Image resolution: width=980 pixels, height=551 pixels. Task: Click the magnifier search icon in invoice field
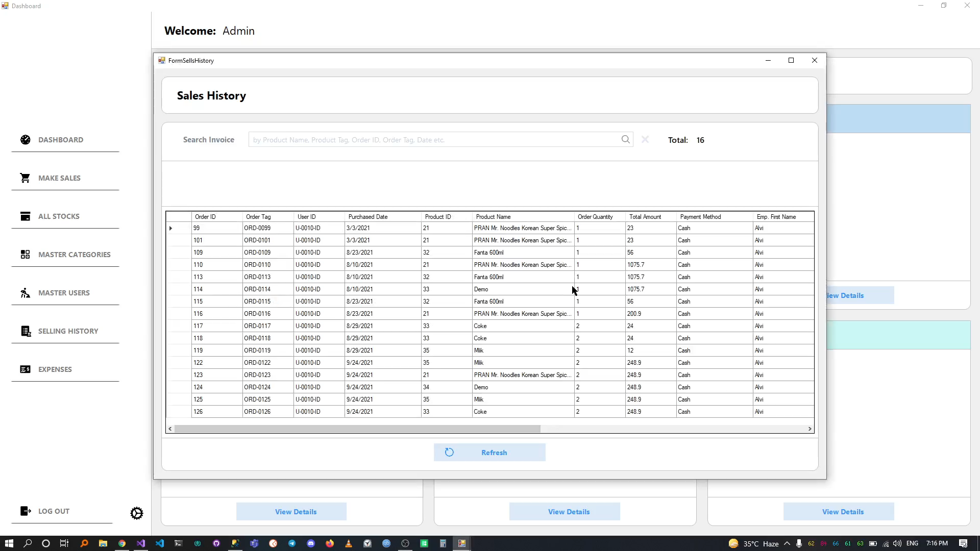click(625, 140)
